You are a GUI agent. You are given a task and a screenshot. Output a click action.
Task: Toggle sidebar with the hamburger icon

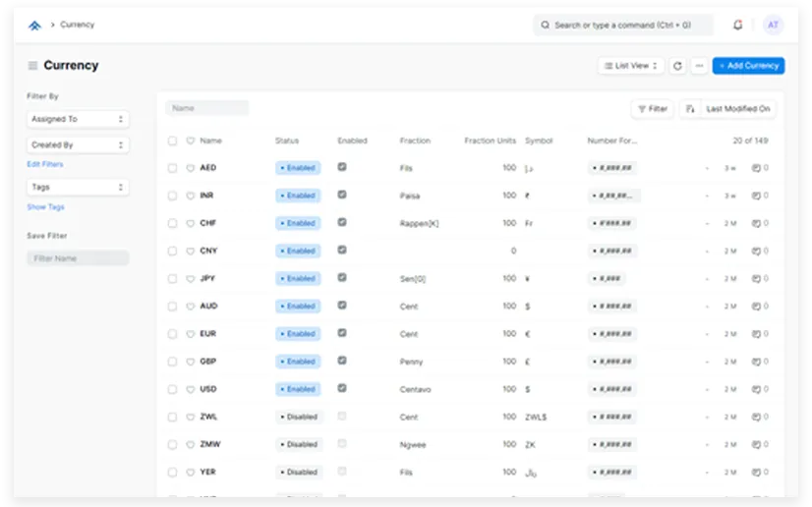point(32,66)
